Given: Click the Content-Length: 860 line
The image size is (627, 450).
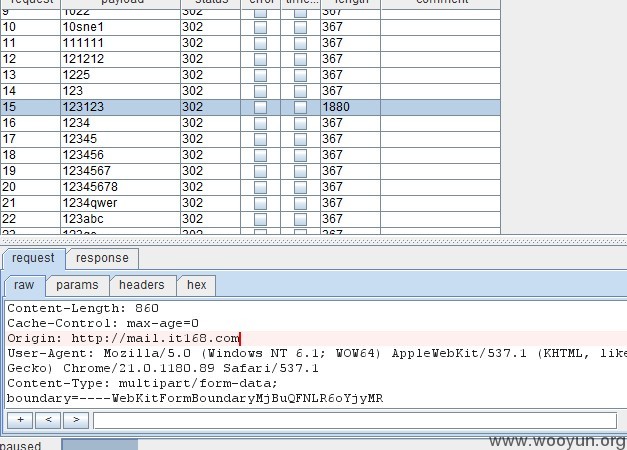Looking at the screenshot, I should click(83, 308).
